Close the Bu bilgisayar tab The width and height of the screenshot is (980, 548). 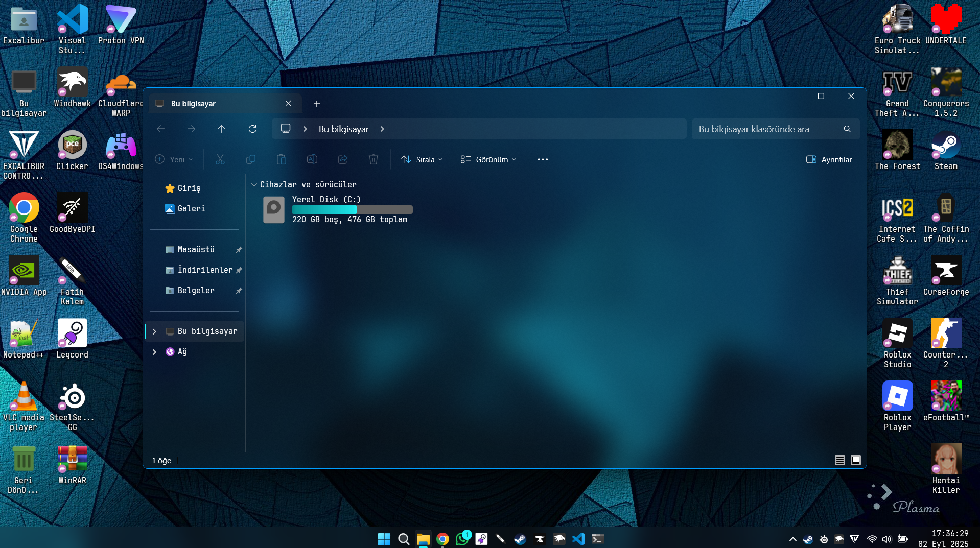pos(288,103)
